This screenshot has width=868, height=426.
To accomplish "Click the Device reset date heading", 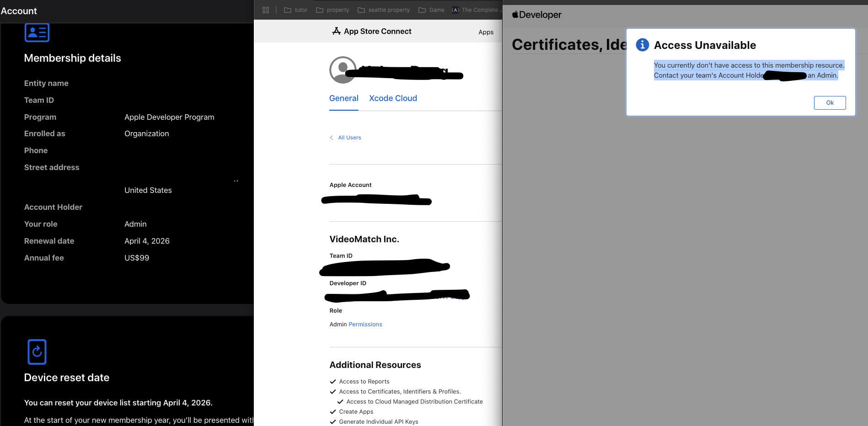I will 67,378.
